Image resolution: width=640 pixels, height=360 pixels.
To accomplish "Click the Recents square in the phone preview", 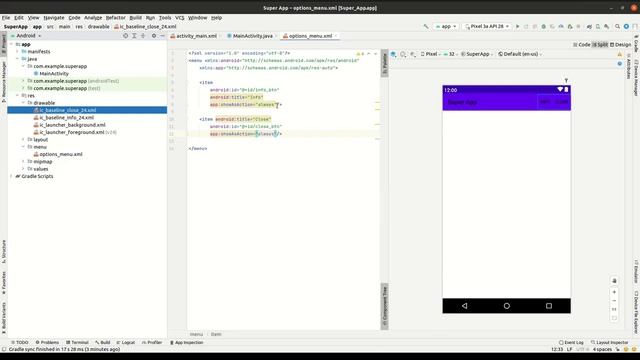I will pos(549,306).
